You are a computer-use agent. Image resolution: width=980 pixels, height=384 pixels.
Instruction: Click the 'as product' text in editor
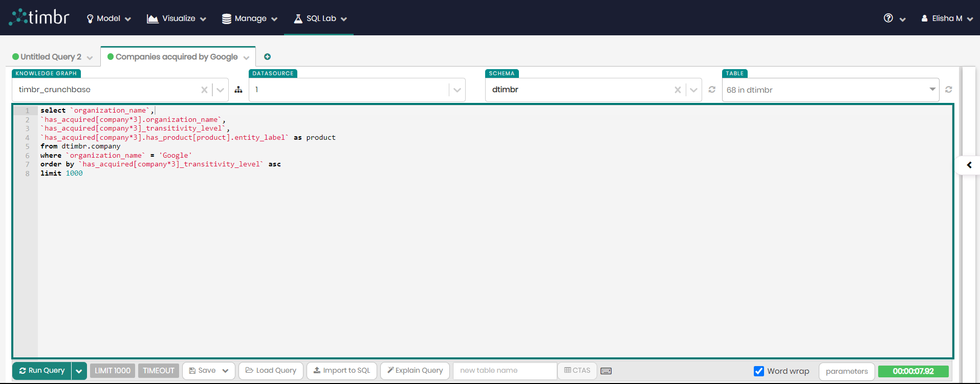pyautogui.click(x=315, y=138)
